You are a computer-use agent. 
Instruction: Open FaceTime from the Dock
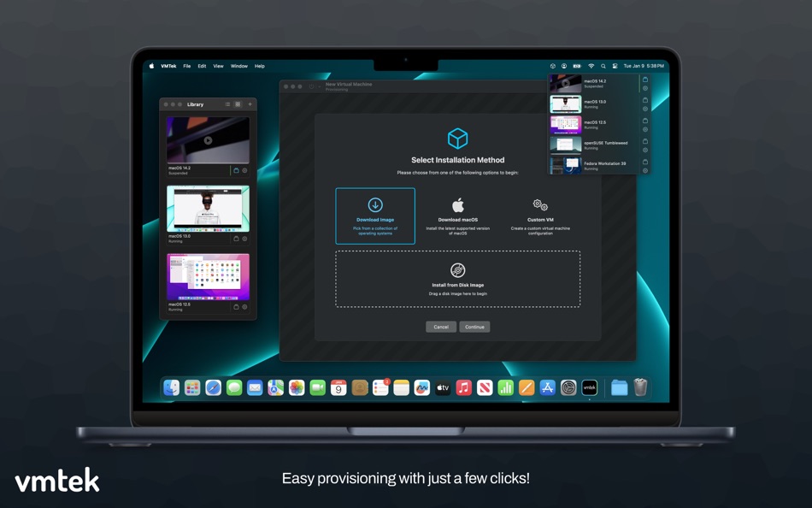pos(317,387)
